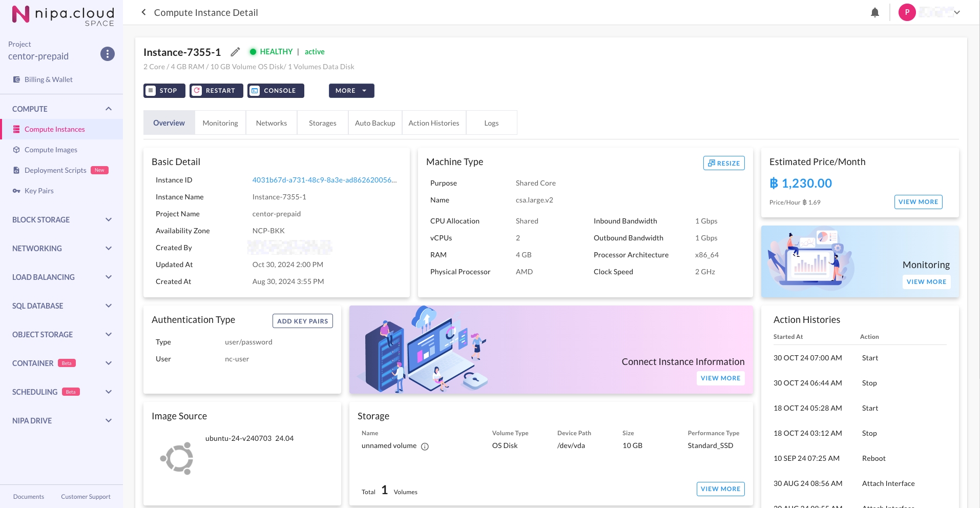This screenshot has width=980, height=508.
Task: Open the More actions dropdown
Action: (x=351, y=91)
